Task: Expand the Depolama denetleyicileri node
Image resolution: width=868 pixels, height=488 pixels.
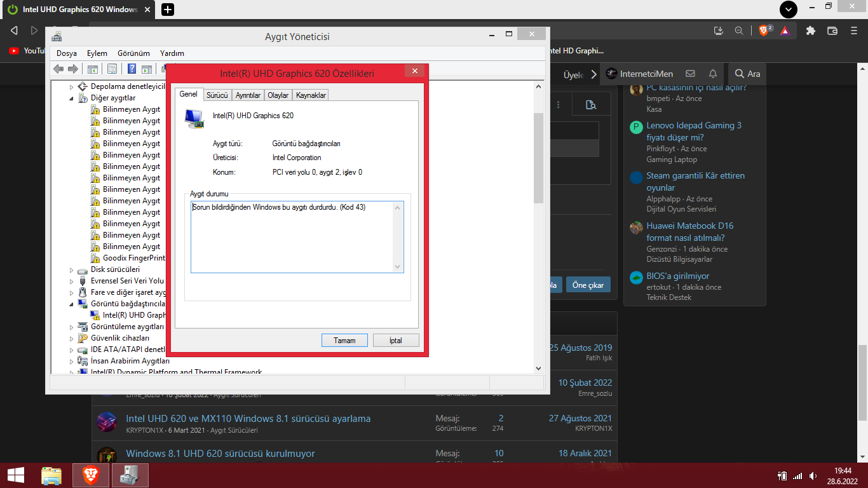Action: click(71, 86)
